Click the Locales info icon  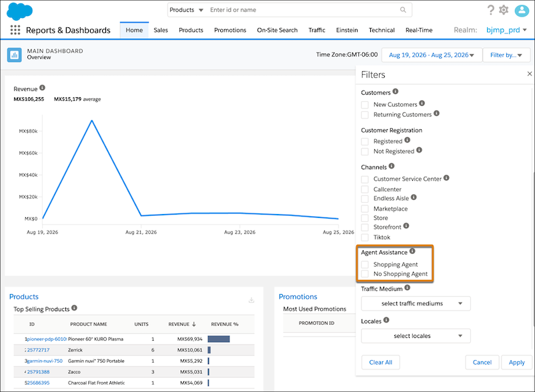(x=386, y=320)
